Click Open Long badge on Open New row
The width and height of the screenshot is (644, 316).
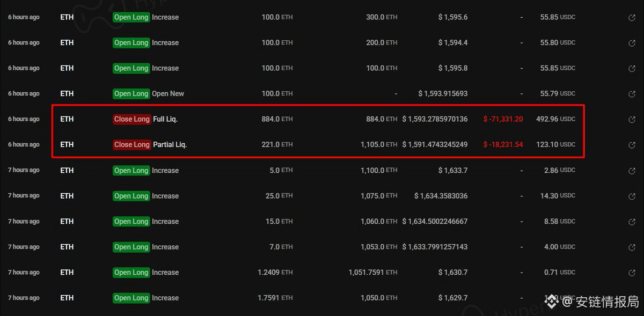click(131, 93)
